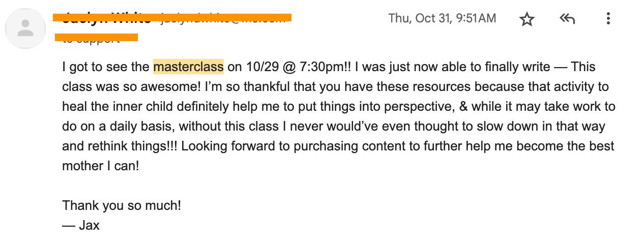Click the words "mother I can!"
Screen dimensions: 644x249
point(100,166)
